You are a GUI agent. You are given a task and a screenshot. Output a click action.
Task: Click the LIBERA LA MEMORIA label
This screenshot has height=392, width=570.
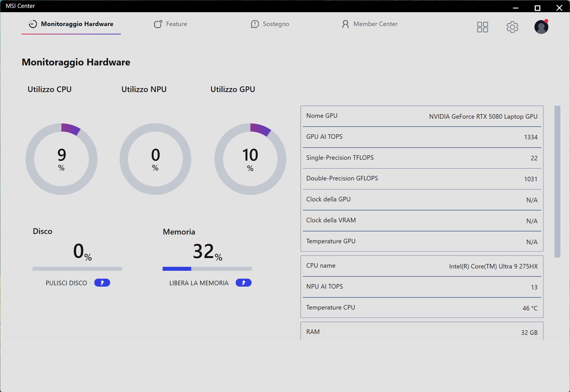[x=199, y=283]
